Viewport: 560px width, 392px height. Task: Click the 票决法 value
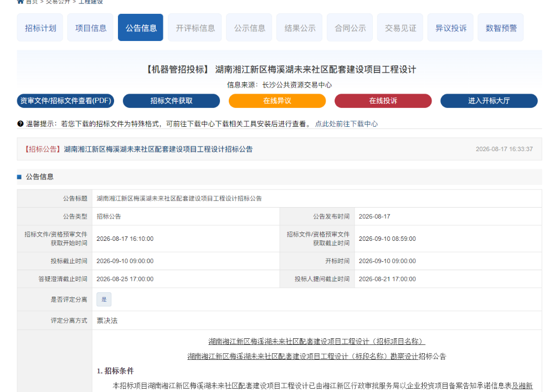click(107, 321)
